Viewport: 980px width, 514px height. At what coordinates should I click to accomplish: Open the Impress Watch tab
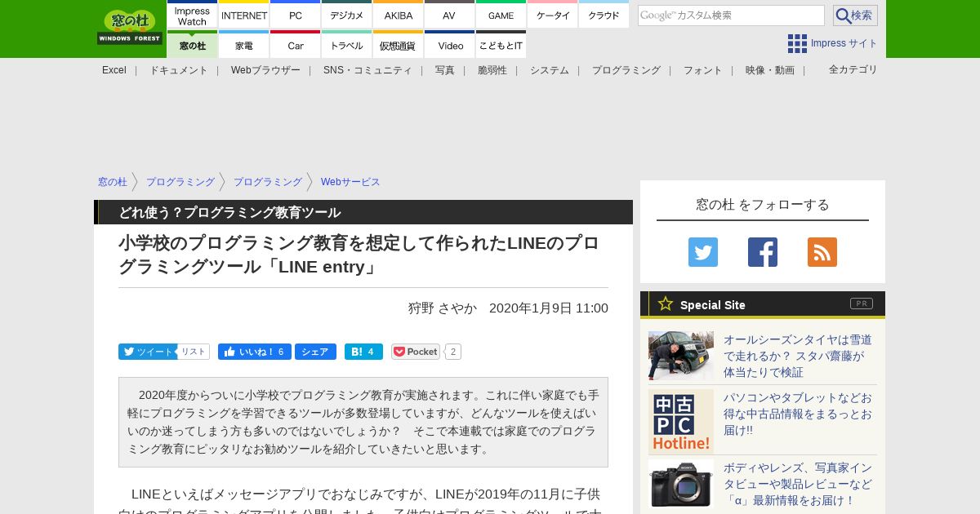click(x=192, y=16)
